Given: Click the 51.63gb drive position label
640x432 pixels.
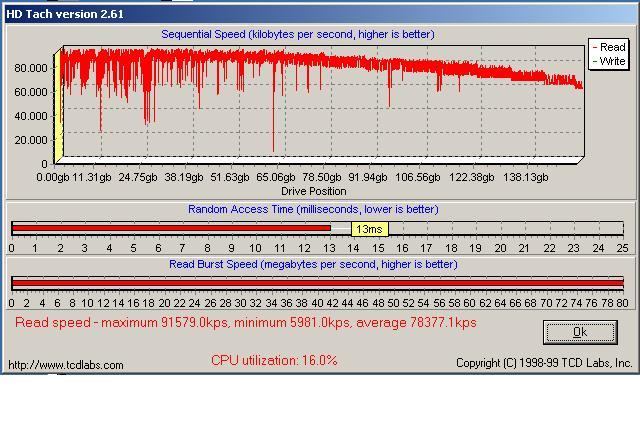Looking at the screenshot, I should (230, 178).
